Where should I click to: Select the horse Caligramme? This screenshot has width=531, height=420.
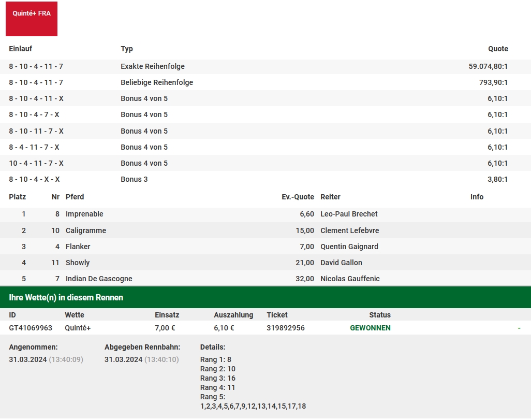click(x=86, y=230)
